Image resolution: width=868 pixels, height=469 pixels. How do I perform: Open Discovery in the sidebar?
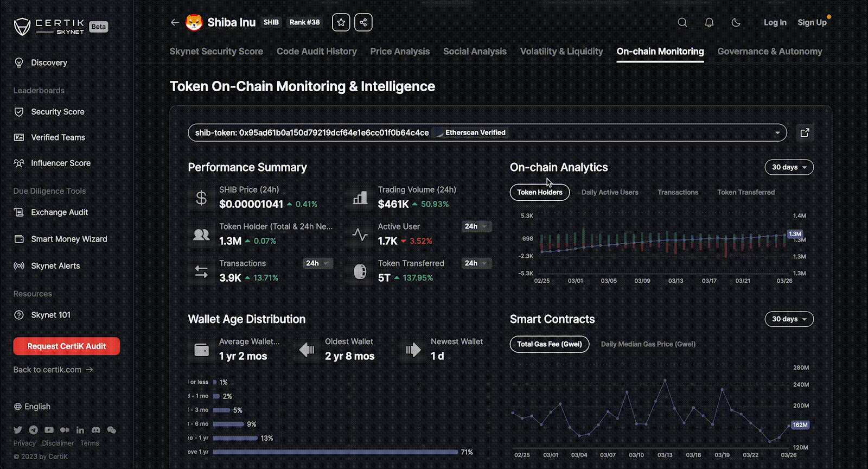(41, 62)
